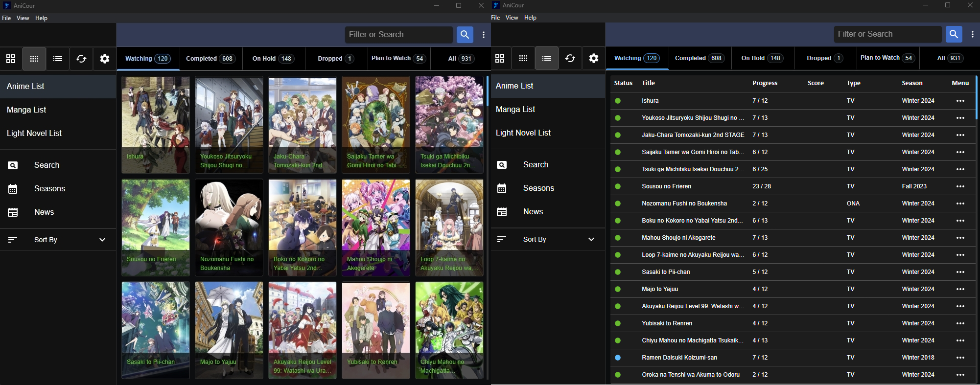Switch to large grid view in right window

(x=500, y=58)
